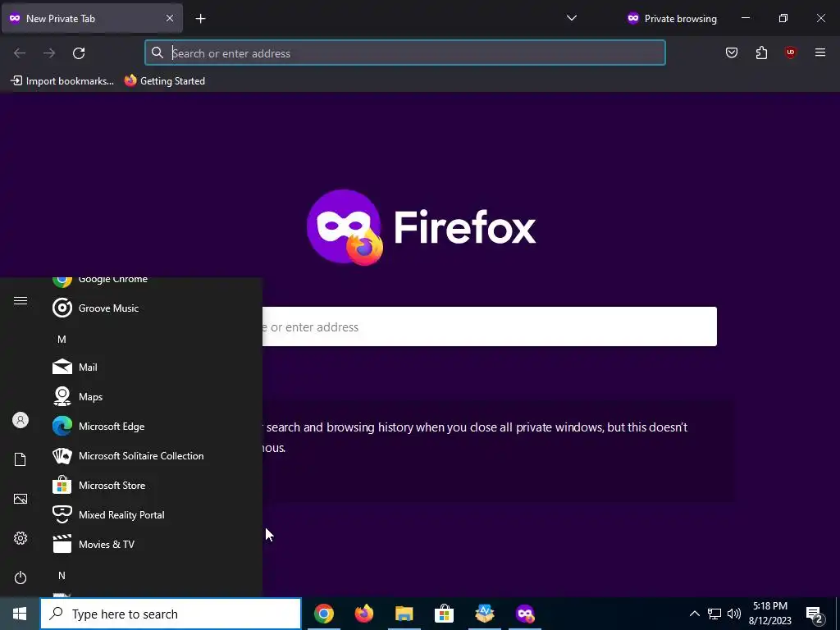Select the New Private Tab tab
Image resolution: width=840 pixels, height=630 pixels.
click(x=92, y=18)
